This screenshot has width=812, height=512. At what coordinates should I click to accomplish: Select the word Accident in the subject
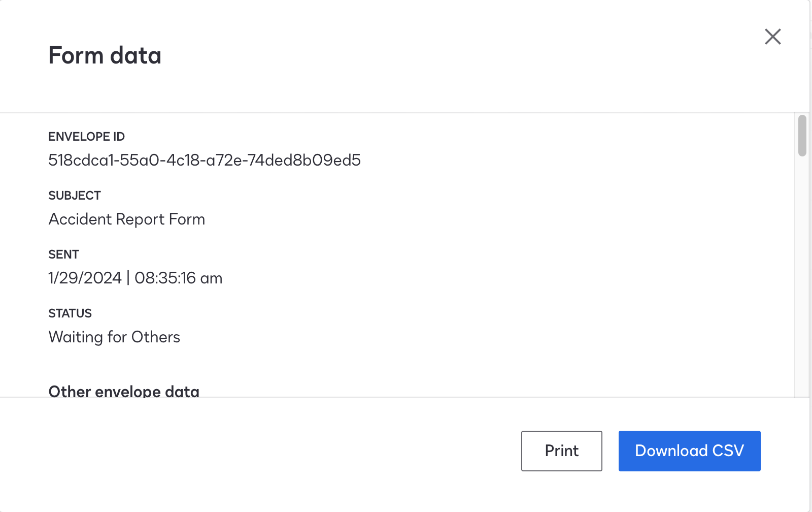pos(80,219)
